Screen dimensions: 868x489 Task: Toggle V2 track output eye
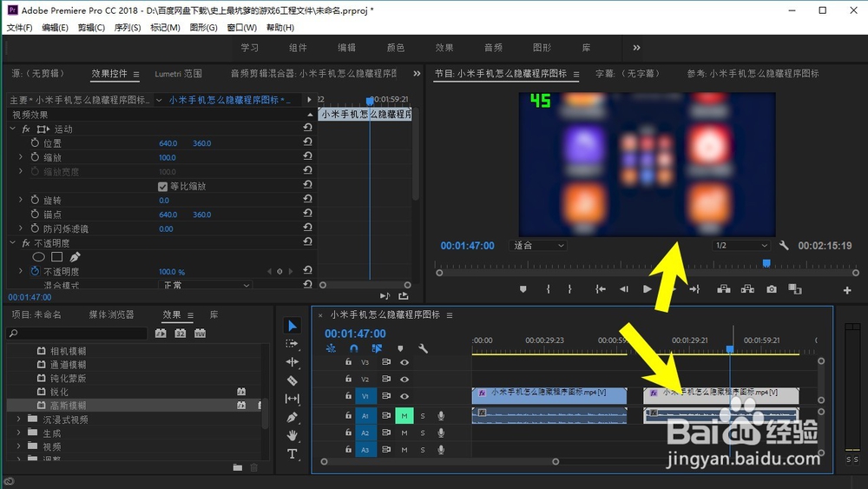404,380
